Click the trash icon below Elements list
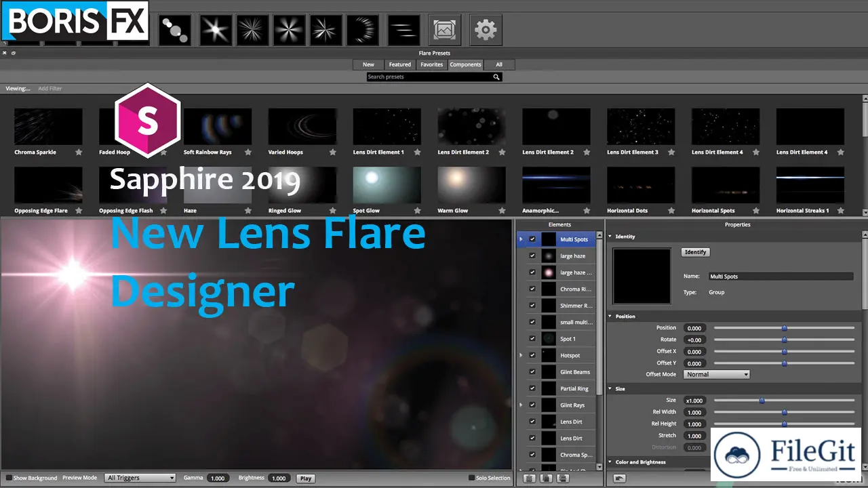The width and height of the screenshot is (868, 488). pos(529,479)
